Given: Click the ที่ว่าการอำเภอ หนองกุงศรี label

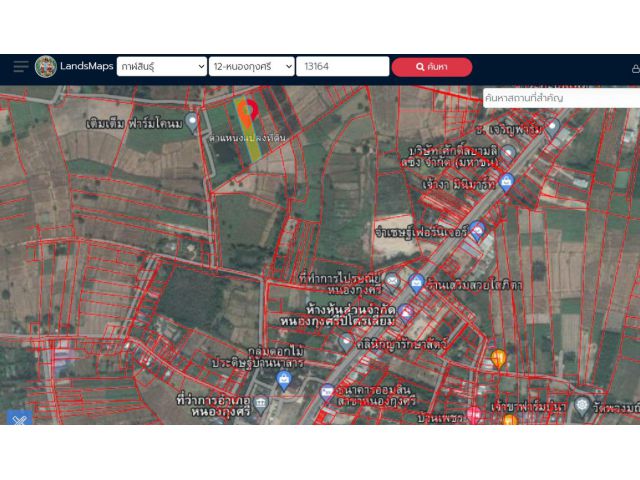Looking at the screenshot, I should click(214, 405).
